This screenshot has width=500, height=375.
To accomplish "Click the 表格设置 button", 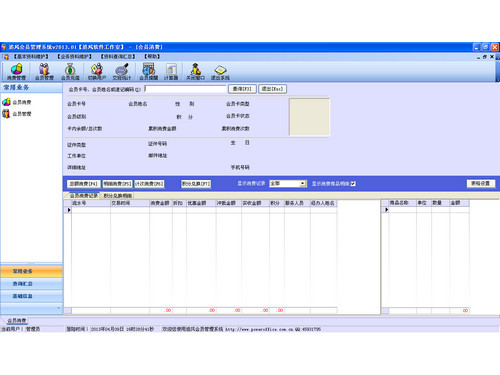I will (x=481, y=183).
